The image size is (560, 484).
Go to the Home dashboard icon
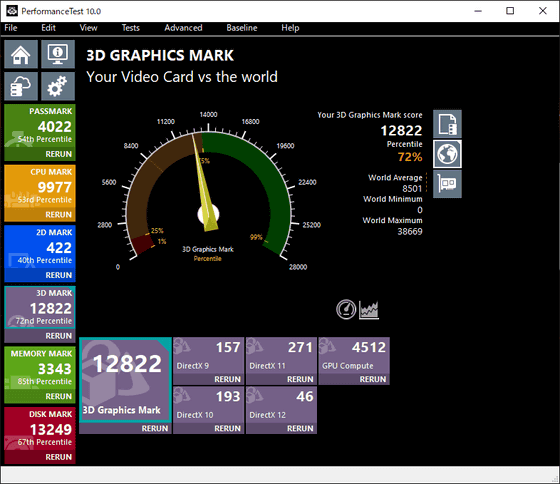pos(21,54)
